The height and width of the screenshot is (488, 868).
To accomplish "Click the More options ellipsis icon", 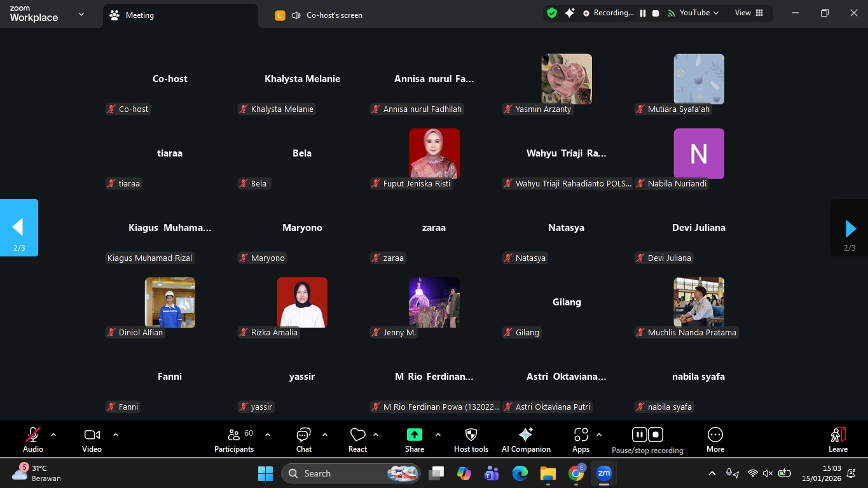I will pyautogui.click(x=715, y=440).
